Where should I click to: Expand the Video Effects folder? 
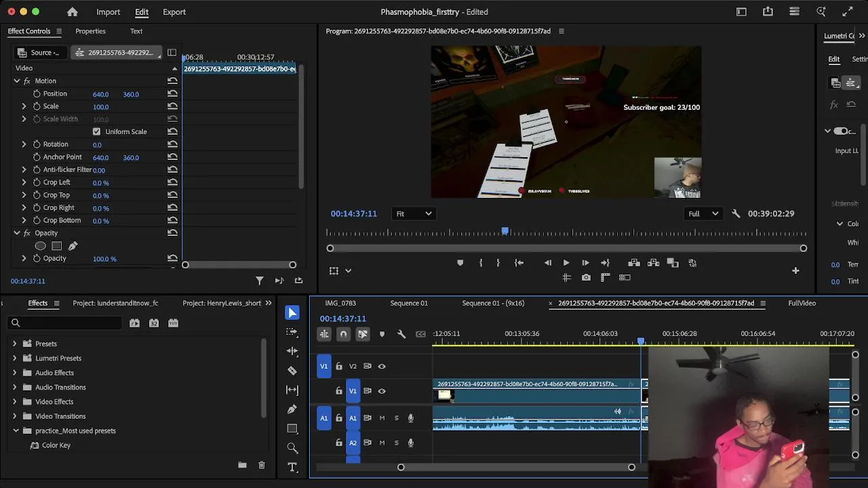tap(14, 402)
